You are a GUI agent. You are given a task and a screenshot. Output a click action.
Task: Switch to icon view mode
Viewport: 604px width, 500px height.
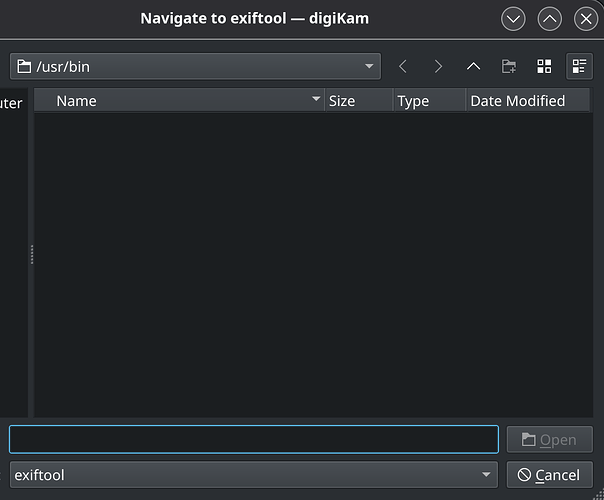coord(544,67)
